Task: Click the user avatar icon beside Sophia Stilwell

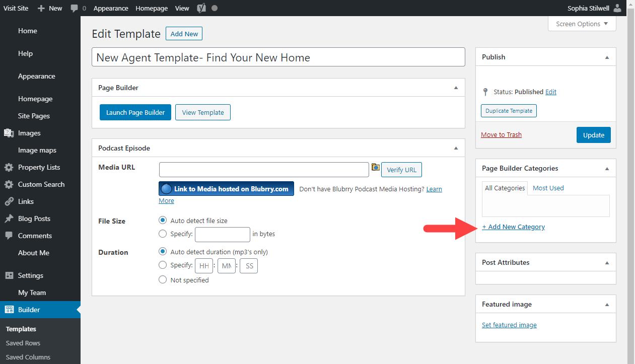Action: click(x=617, y=8)
